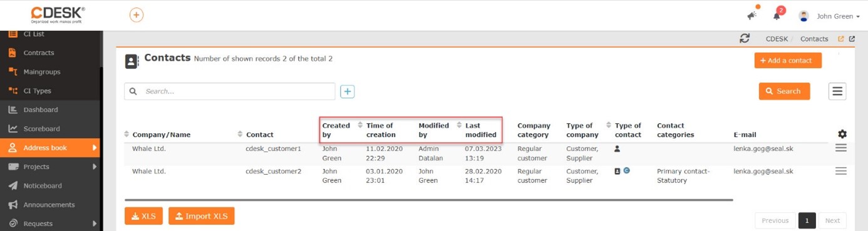Screen dimensions: 868x231
Task: Open the announcements megaphone icon in header
Action: pos(752,16)
